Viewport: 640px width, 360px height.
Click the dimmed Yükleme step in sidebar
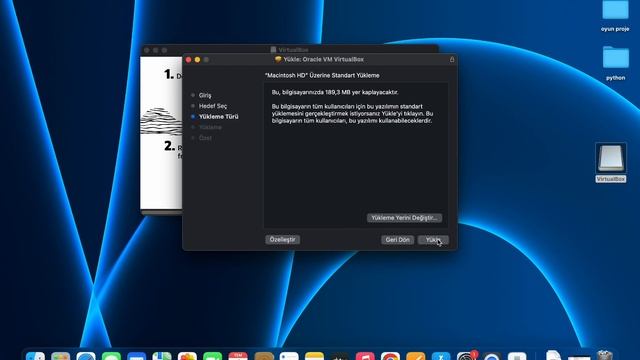(210, 127)
